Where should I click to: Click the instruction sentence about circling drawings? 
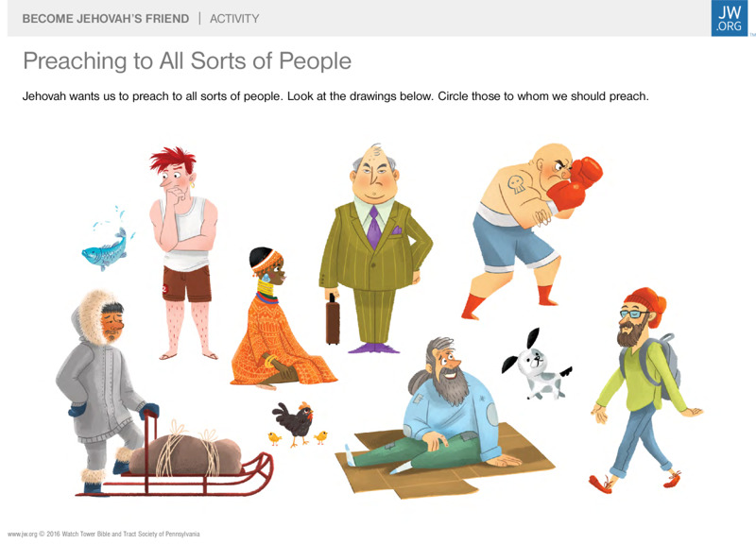coord(335,96)
